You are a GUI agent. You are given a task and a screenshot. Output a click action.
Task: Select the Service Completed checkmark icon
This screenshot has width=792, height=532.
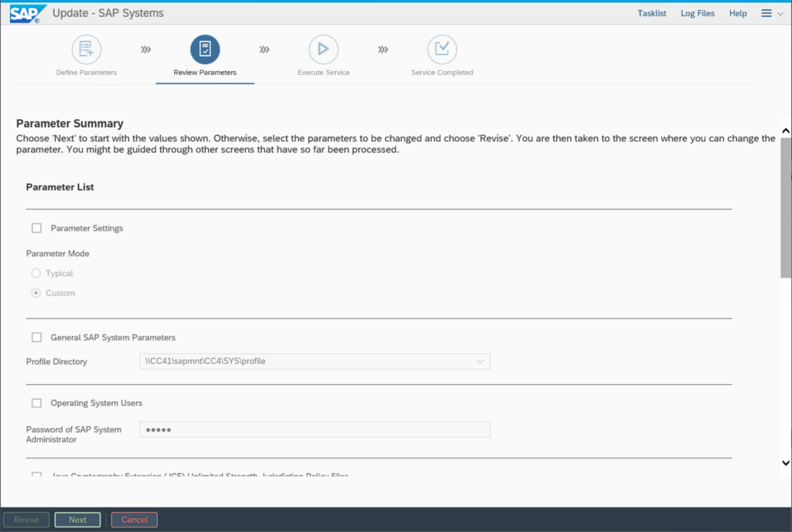tap(442, 49)
